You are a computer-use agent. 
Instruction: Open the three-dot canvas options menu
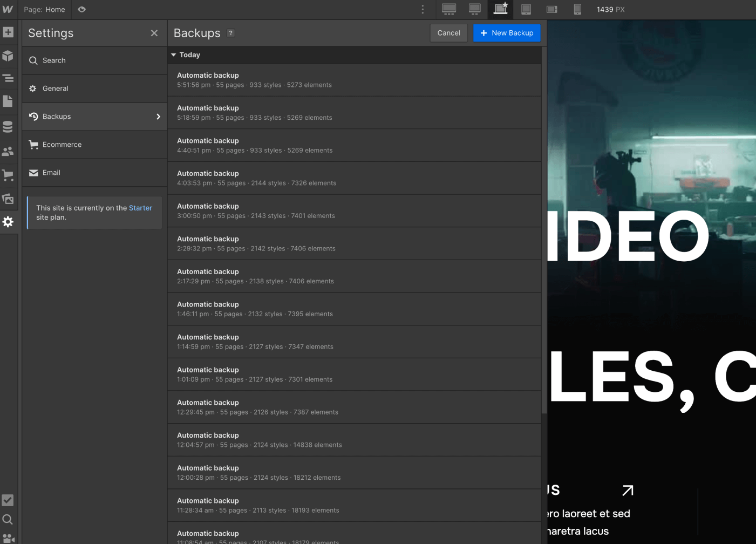[x=423, y=9]
